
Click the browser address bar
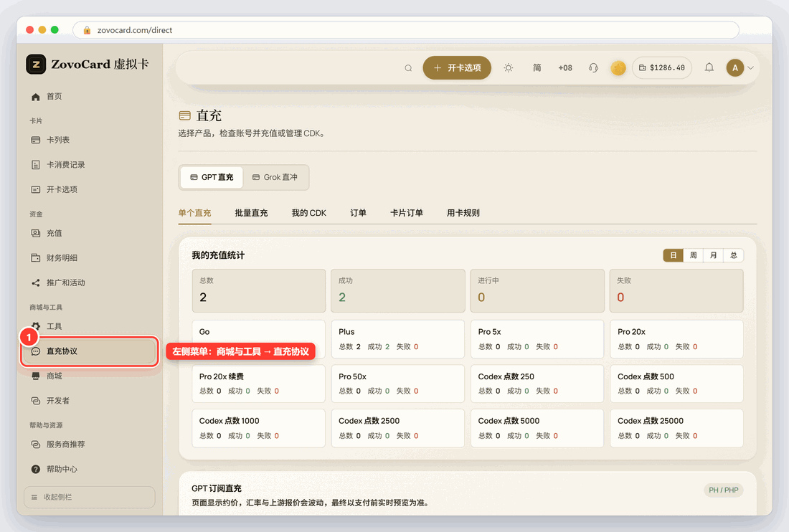pos(406,30)
